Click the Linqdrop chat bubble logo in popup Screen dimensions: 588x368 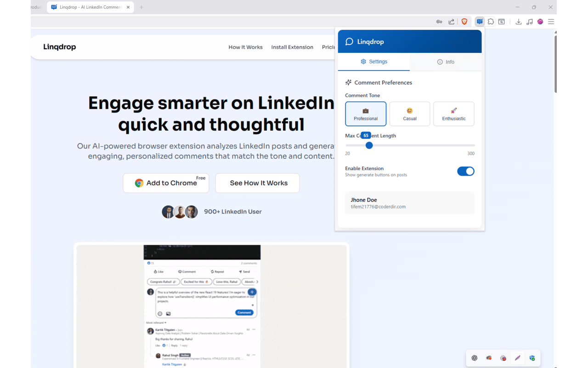tap(349, 42)
